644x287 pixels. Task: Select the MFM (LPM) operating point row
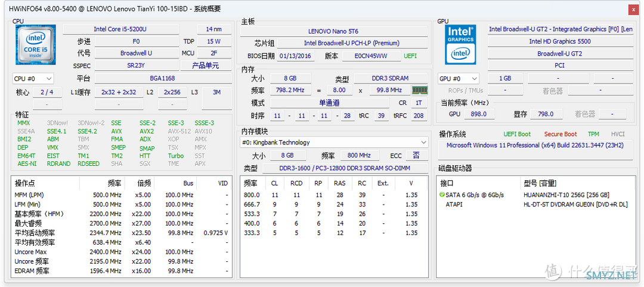[121, 195]
